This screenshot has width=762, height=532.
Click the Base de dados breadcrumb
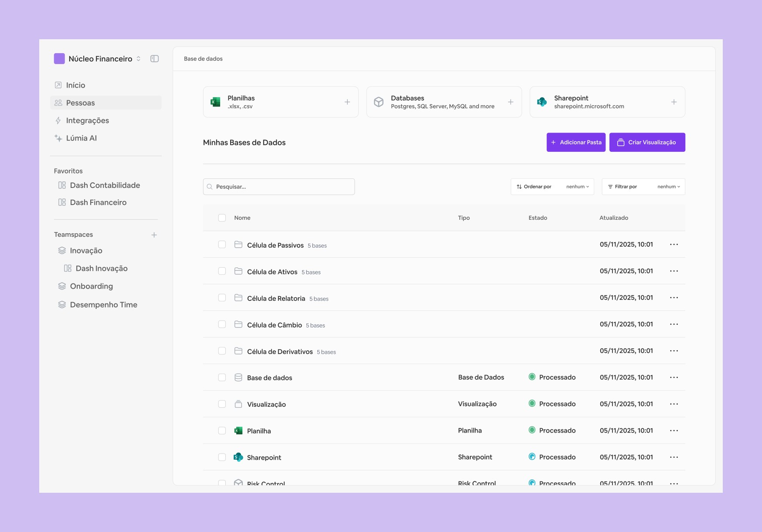tap(203, 59)
